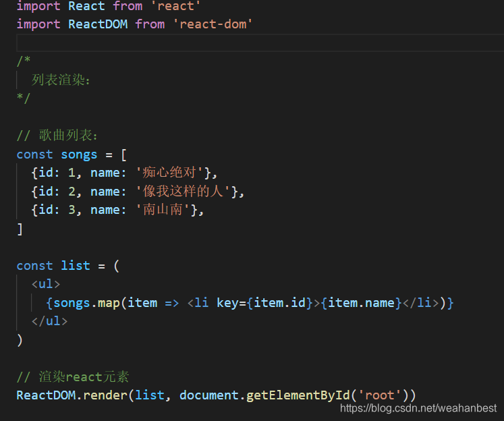Click the ReactDOM identifier in import line
Screen dimensions: 504x421
click(x=98, y=24)
